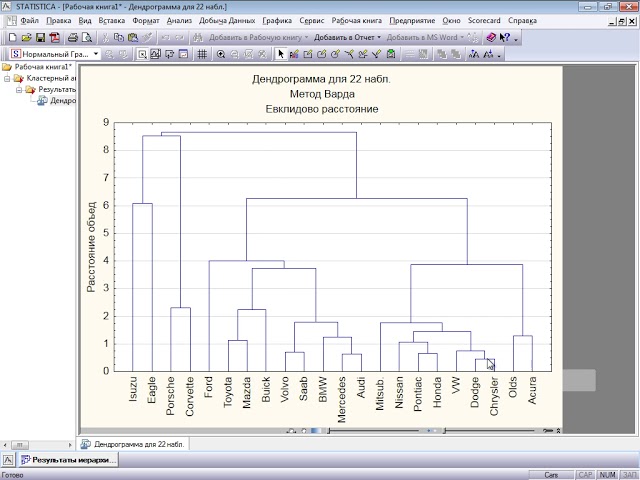Open the Справка menu

522,21
